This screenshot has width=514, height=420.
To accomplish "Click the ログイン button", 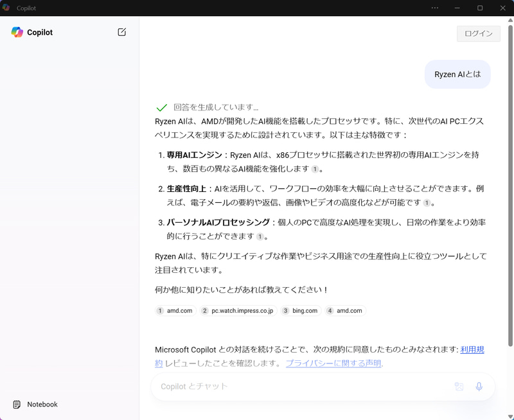I will point(478,33).
